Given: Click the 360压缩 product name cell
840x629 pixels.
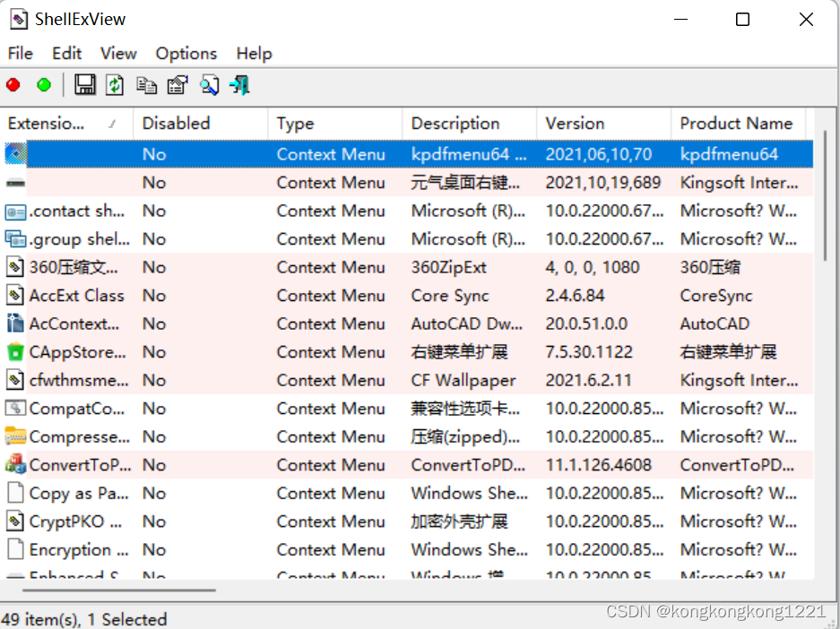Looking at the screenshot, I should click(x=710, y=267).
